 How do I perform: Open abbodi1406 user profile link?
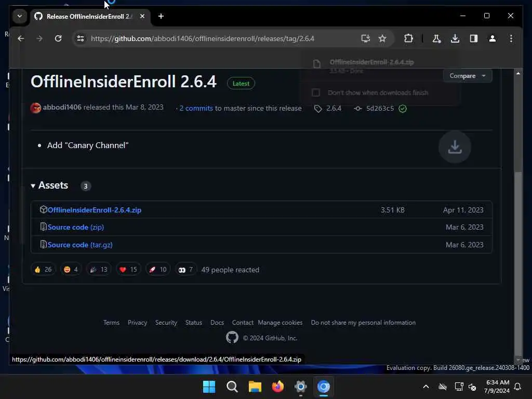click(62, 107)
